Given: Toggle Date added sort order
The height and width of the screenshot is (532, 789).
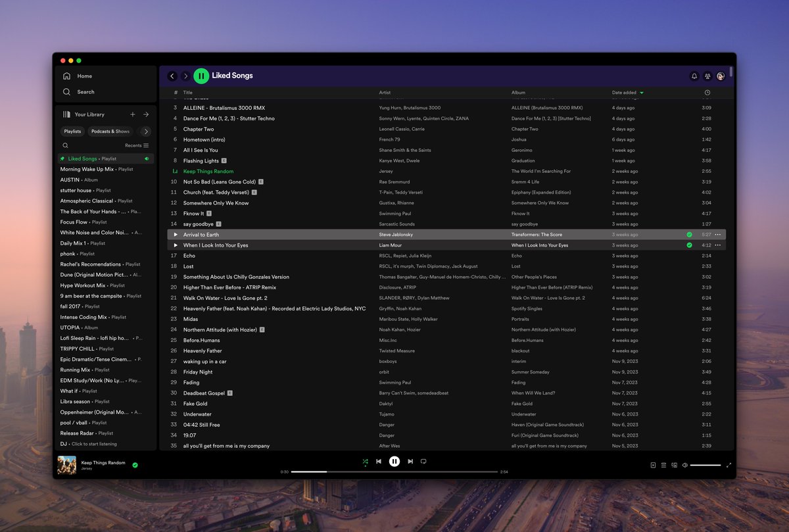Looking at the screenshot, I should coord(627,93).
